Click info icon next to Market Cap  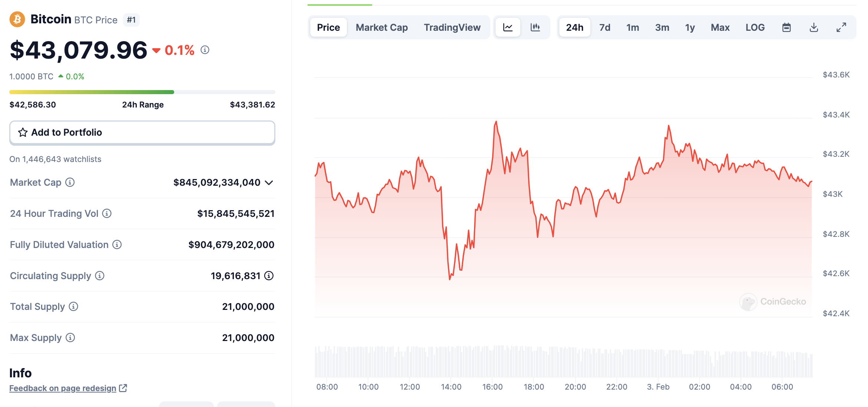[x=70, y=182]
